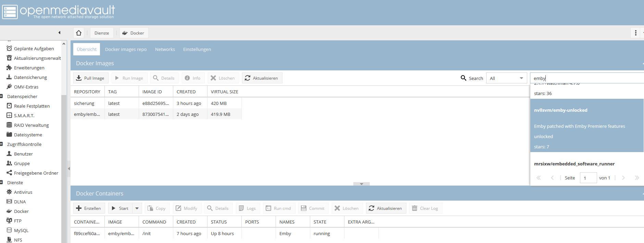
Task: Select the sicherung image row
Action: 156,103
